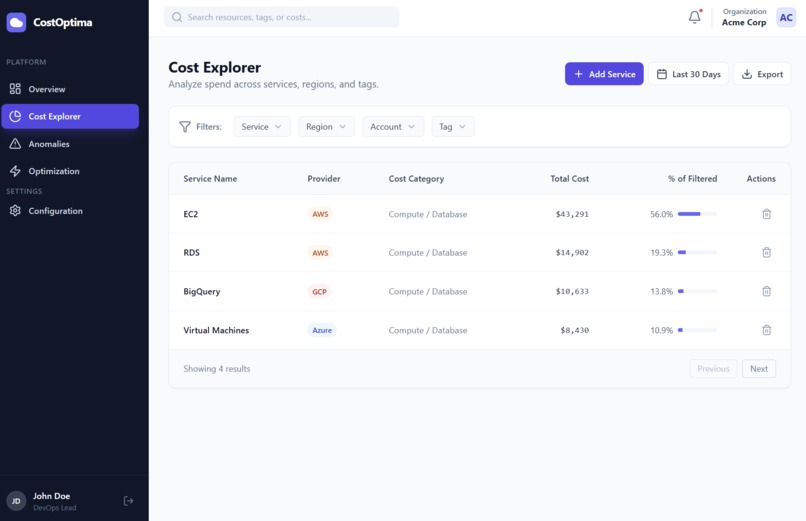The image size is (806, 521).
Task: Click the Cost Category column header
Action: tap(416, 178)
